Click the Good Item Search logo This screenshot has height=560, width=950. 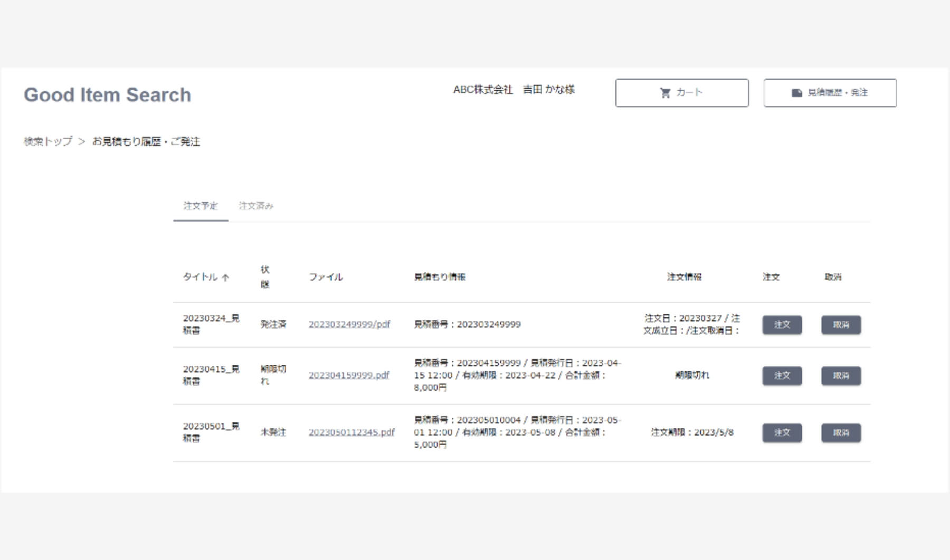tap(108, 95)
